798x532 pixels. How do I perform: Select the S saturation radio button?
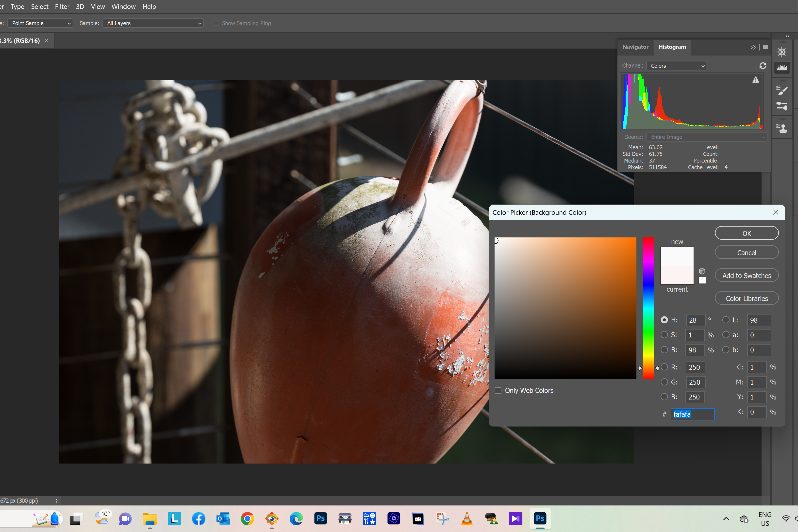pyautogui.click(x=664, y=335)
